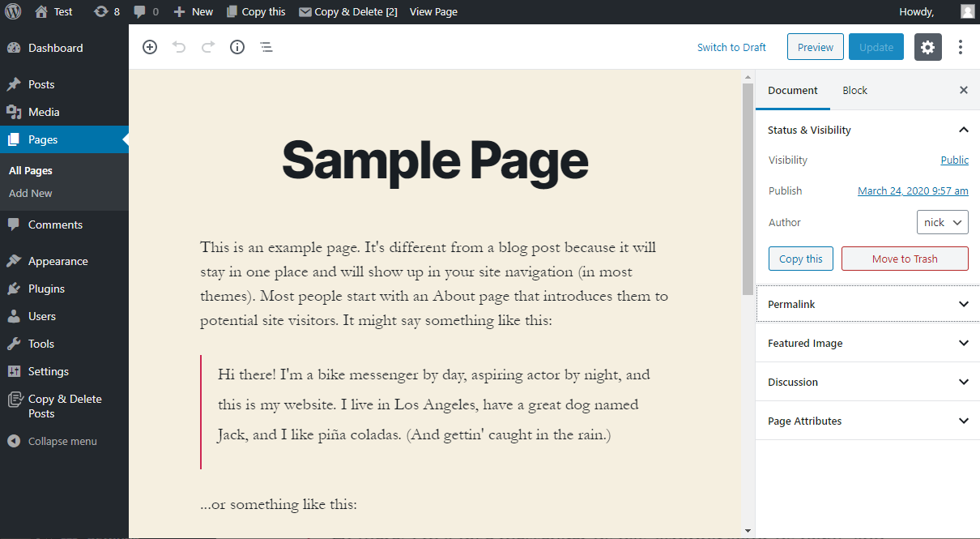Screen dimensions: 980x539
Task: Go to the Test site home
Action: click(53, 11)
